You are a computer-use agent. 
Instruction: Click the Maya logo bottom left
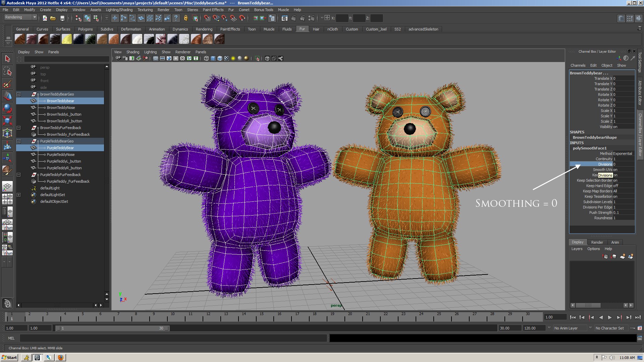7,303
